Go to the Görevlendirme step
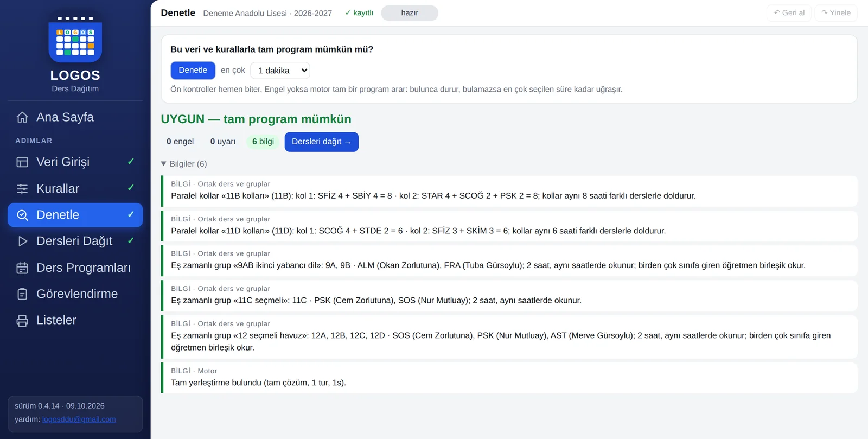 [75, 294]
